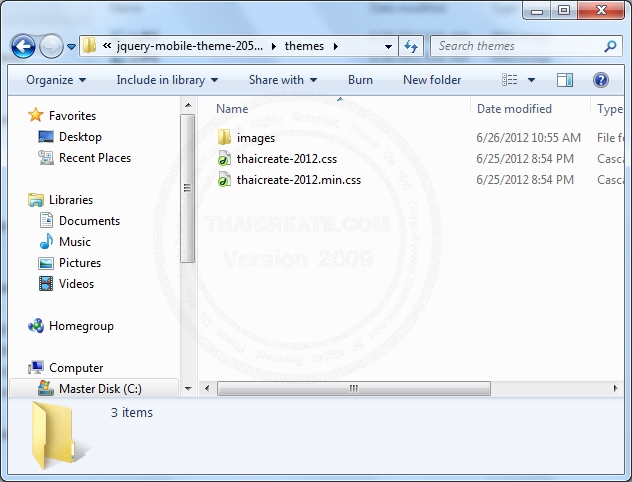Screen dimensions: 632x482
Task: Open the Documents library
Action: [x=89, y=221]
